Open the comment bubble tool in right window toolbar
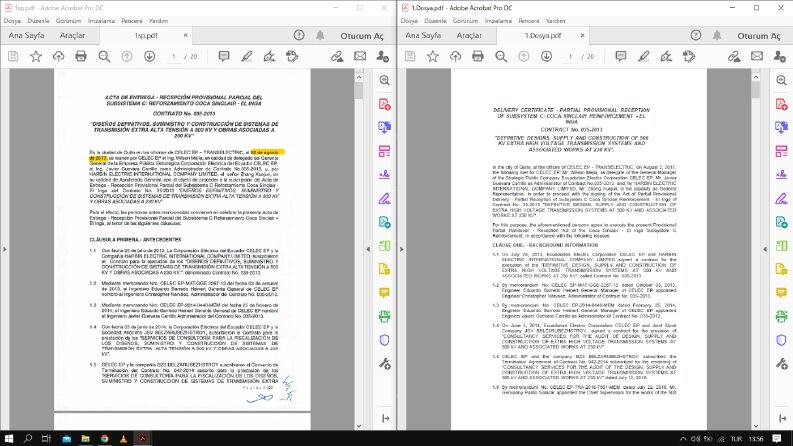Screen dimensions: 793x446 621,56
